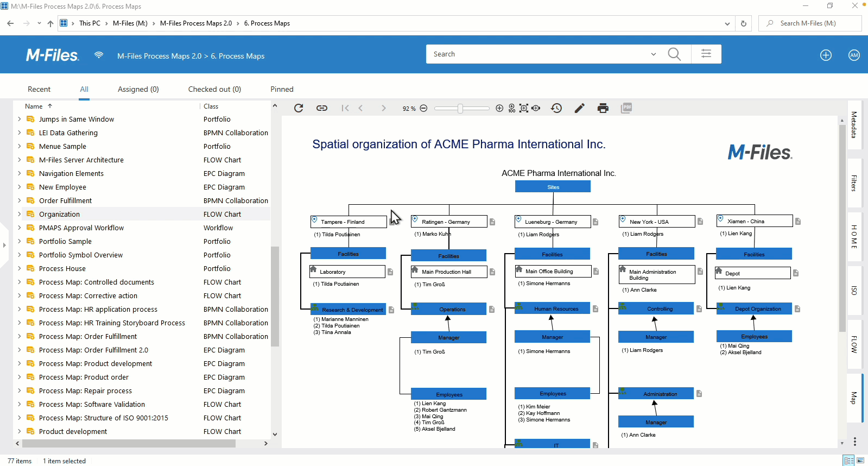
Task: Switch to the Pinned tab
Action: 282,89
